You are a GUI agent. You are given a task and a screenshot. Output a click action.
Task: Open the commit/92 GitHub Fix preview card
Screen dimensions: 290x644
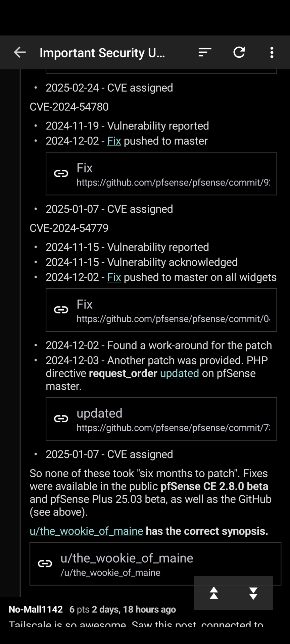pyautogui.click(x=161, y=174)
